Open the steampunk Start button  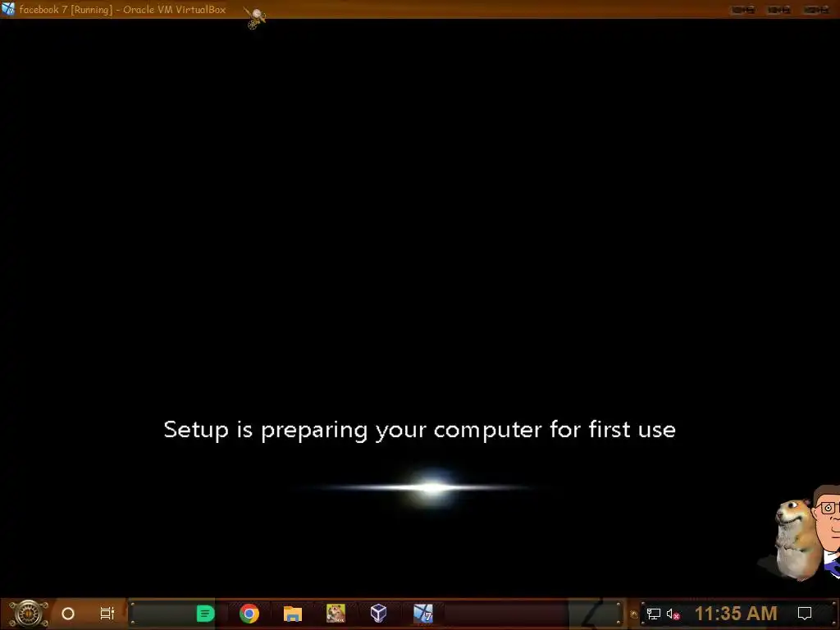pos(28,614)
